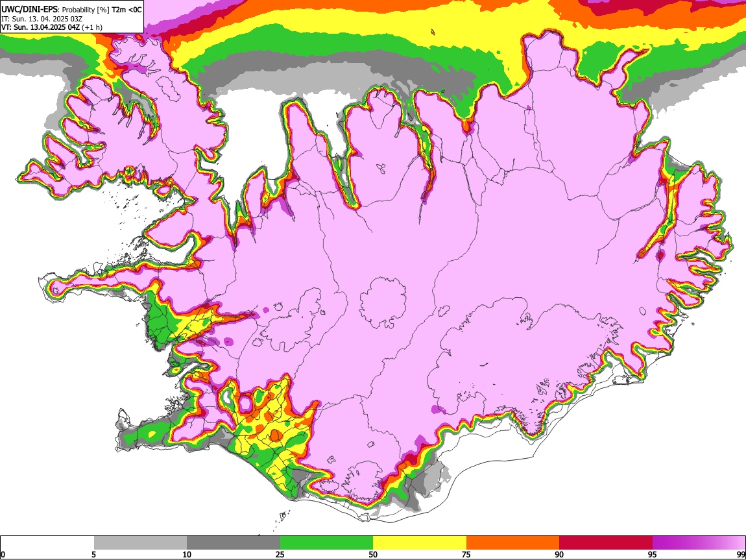Click the green 25–50% legend swatch
This screenshot has height=560, width=746.
point(326,542)
